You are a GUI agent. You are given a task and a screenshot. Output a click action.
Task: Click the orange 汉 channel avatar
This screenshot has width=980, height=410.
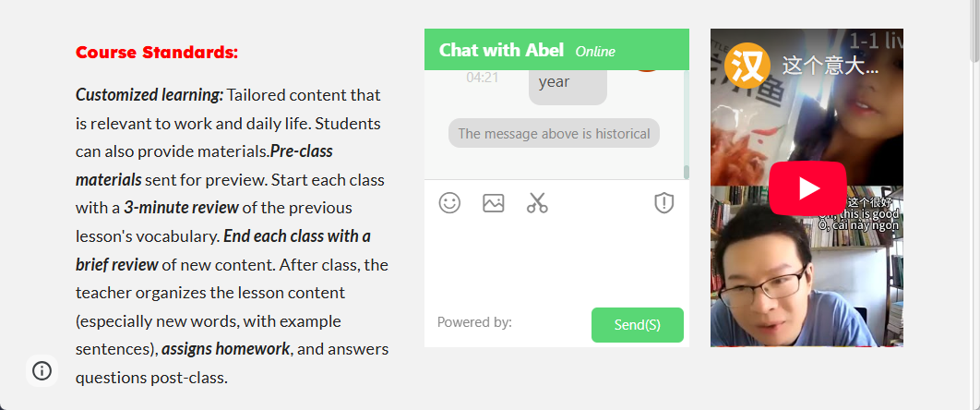pos(747,65)
